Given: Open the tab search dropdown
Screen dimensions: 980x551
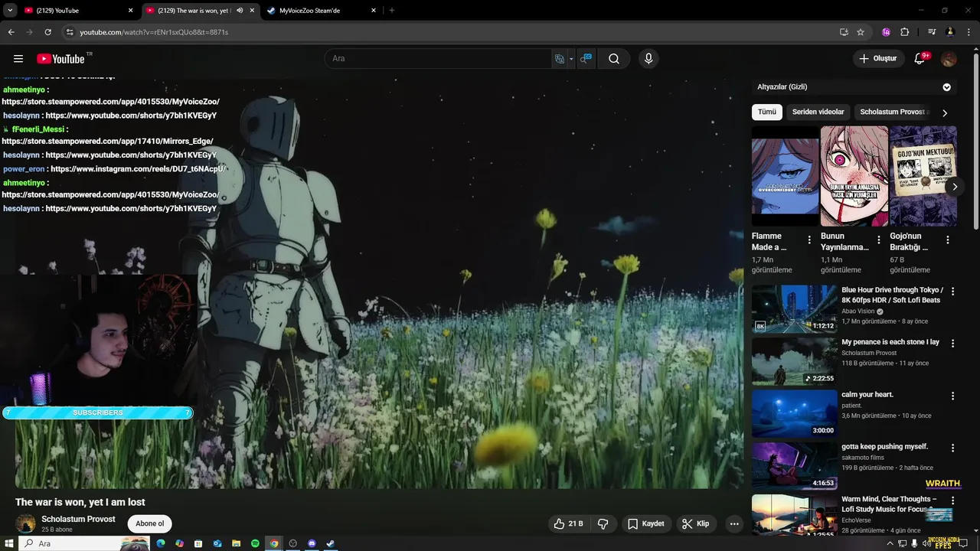Looking at the screenshot, I should [10, 11].
